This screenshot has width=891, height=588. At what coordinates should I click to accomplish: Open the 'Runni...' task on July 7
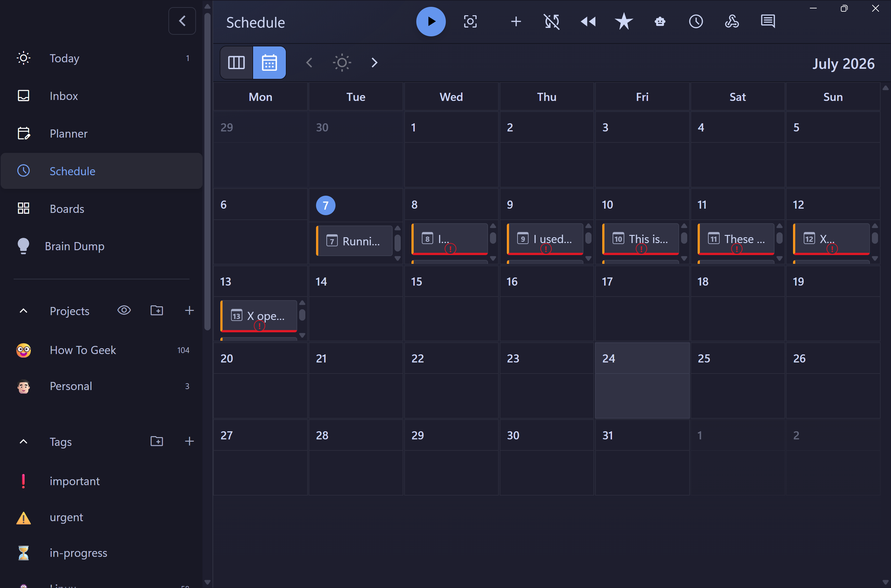354,241
